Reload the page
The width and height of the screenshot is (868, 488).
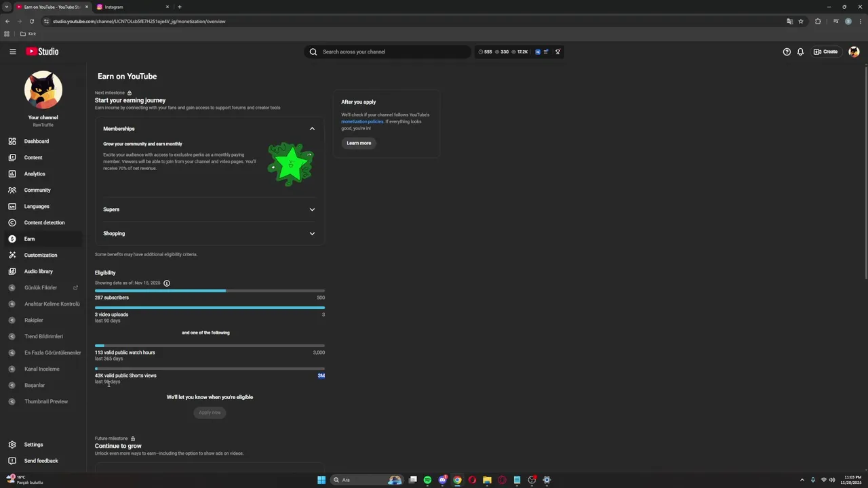tap(32, 21)
